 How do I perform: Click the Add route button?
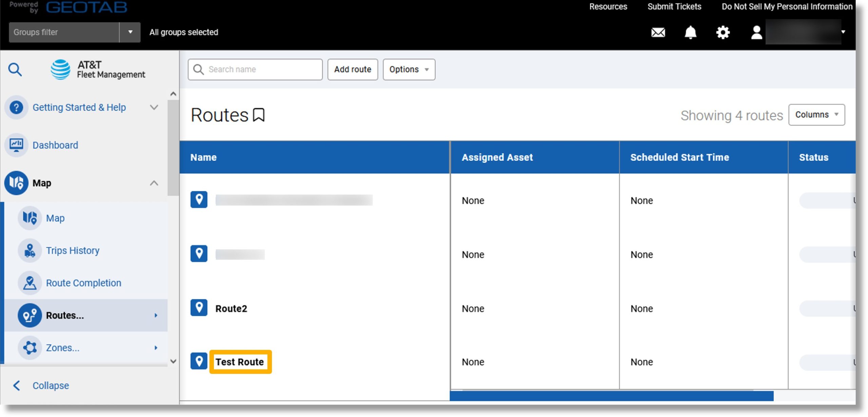[353, 69]
